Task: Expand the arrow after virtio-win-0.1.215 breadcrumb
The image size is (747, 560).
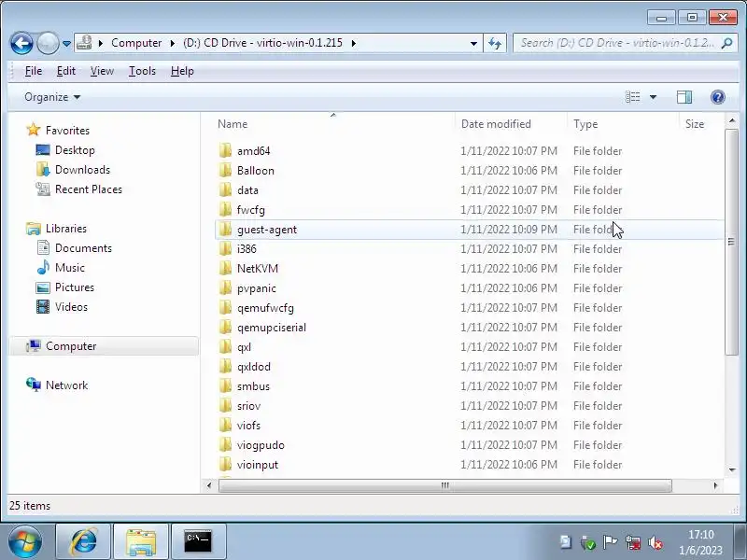Action: (x=354, y=43)
